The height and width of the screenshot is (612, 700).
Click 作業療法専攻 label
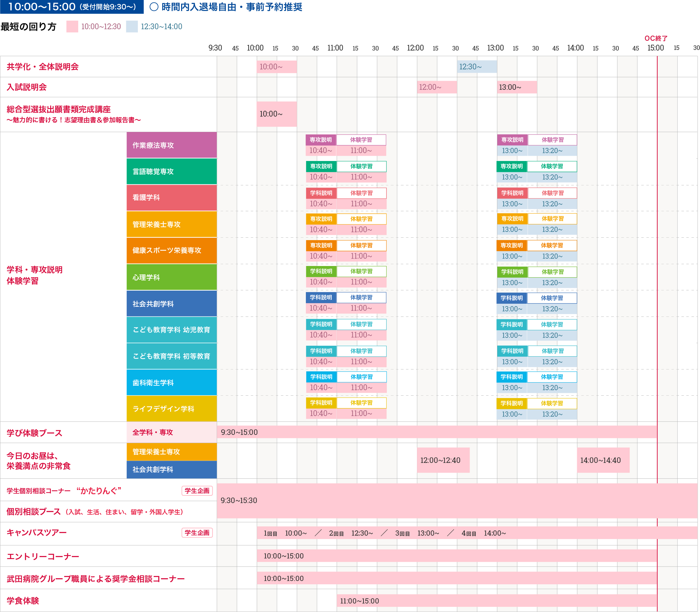pos(171,145)
